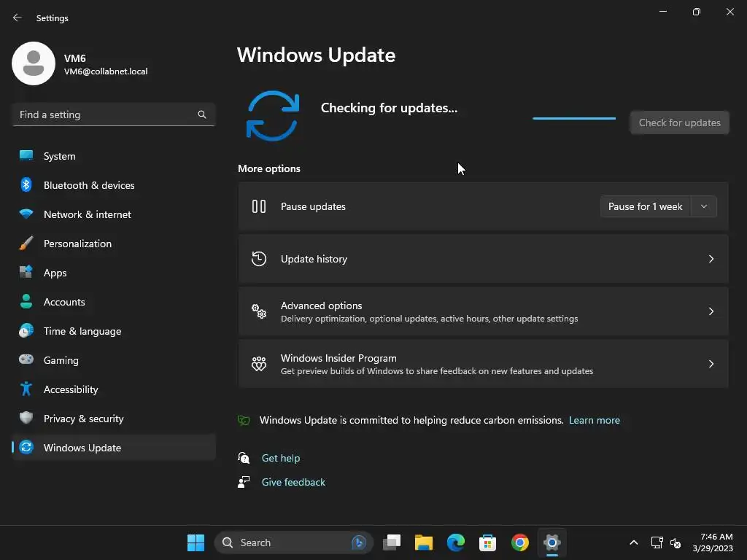This screenshot has height=560, width=747.
Task: Click the Find a setting search field
Action: [x=113, y=114]
